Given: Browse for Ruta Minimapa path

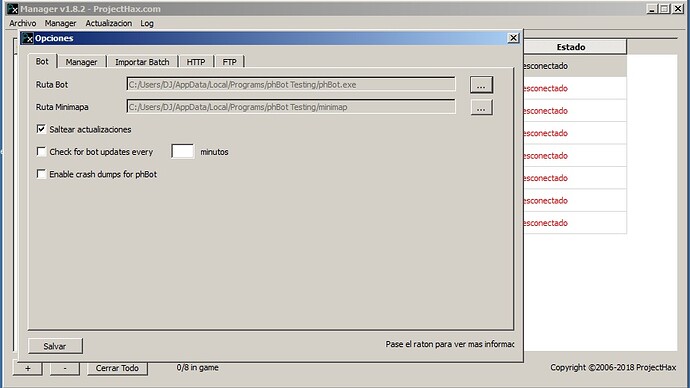Looking at the screenshot, I should (481, 107).
